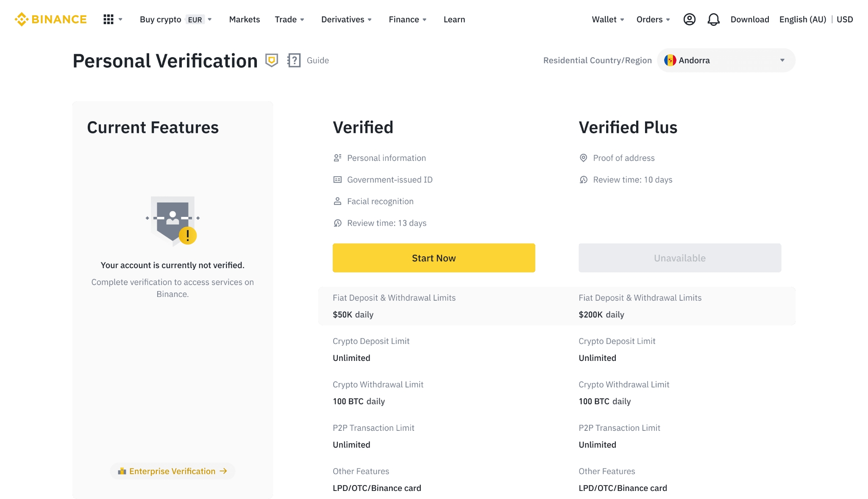Change language via English (AU)
This screenshot has height=499, width=868.
[802, 19]
